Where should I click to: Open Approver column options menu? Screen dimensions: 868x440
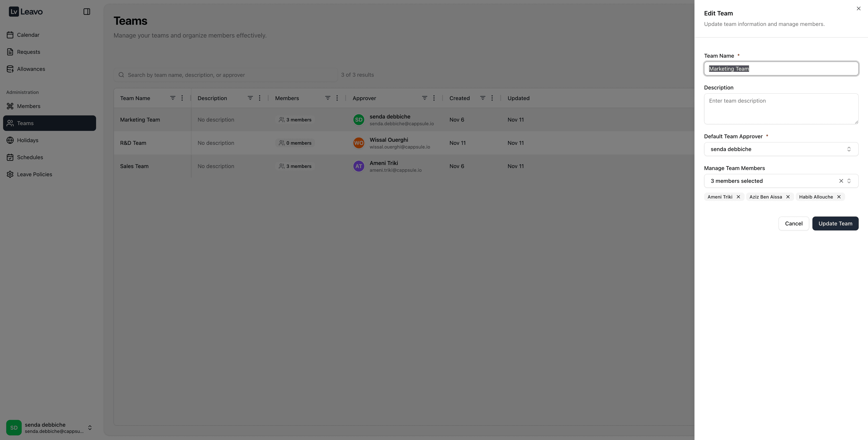click(x=434, y=98)
